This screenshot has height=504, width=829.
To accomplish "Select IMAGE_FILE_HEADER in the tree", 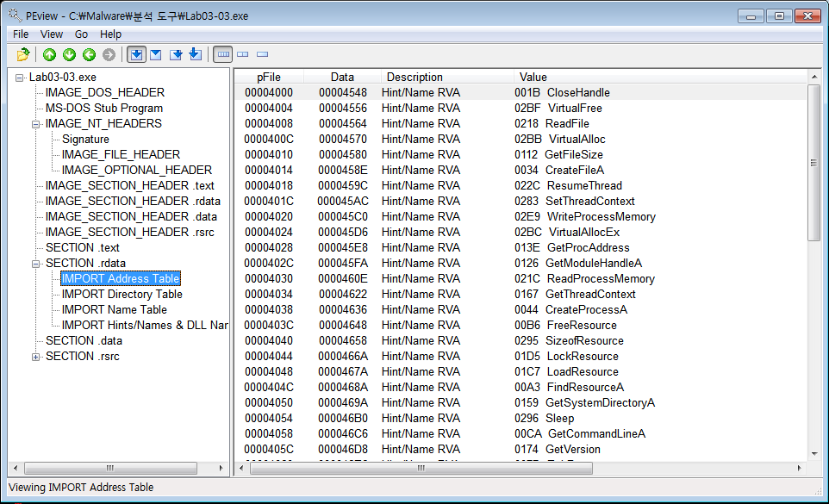I will coord(121,155).
